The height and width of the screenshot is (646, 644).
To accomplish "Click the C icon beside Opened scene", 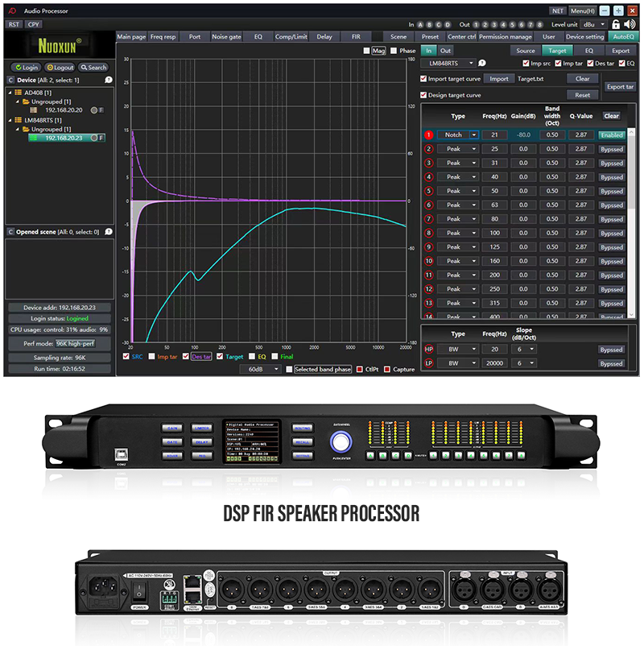I will tap(10, 232).
